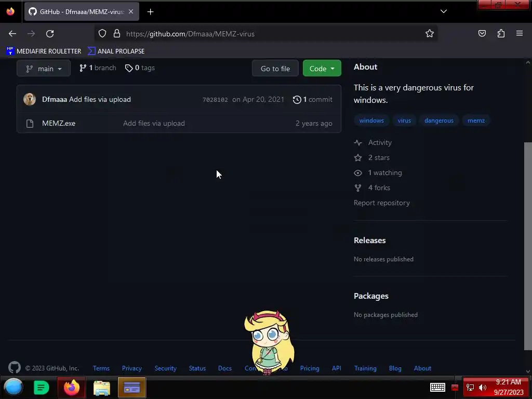Select the virus topic tag

tap(404, 121)
